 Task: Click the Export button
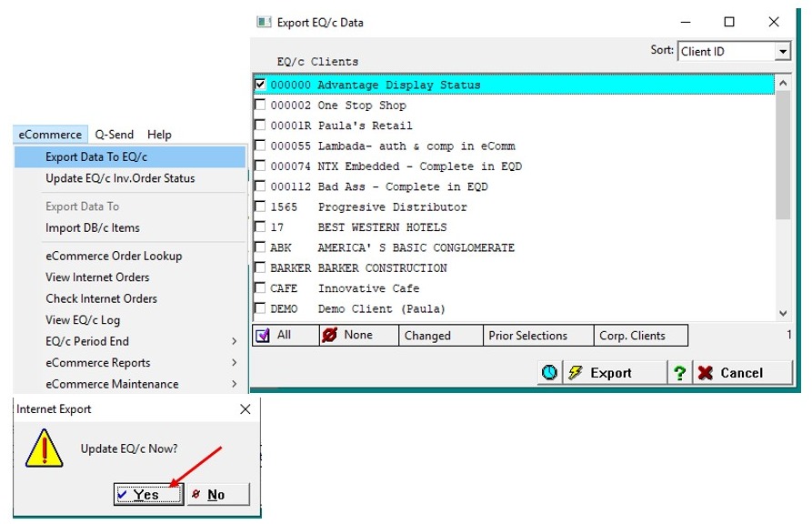click(615, 372)
